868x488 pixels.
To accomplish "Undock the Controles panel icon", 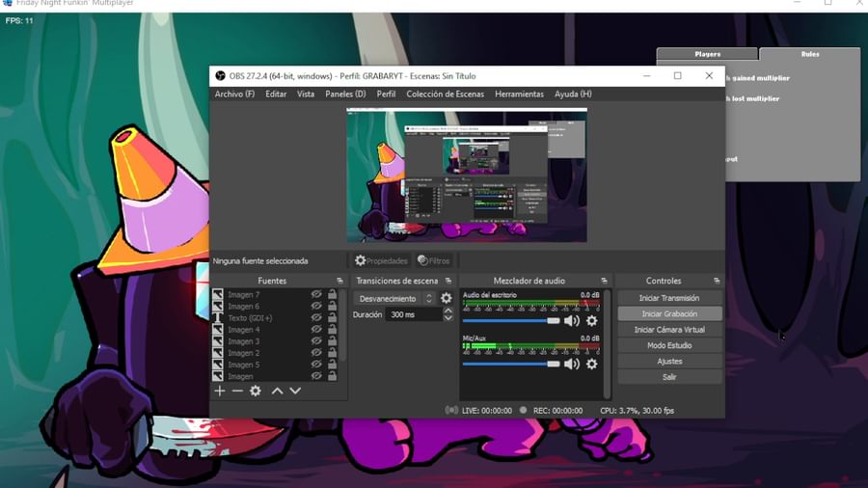I will coord(717,281).
